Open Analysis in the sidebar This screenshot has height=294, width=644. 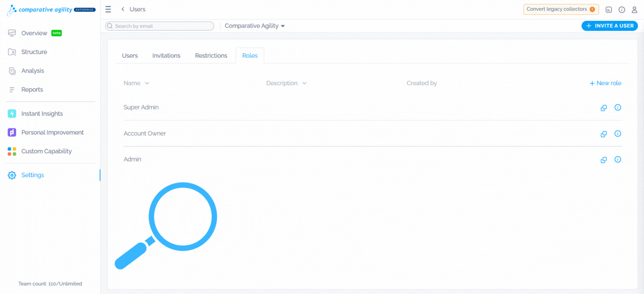(x=33, y=71)
